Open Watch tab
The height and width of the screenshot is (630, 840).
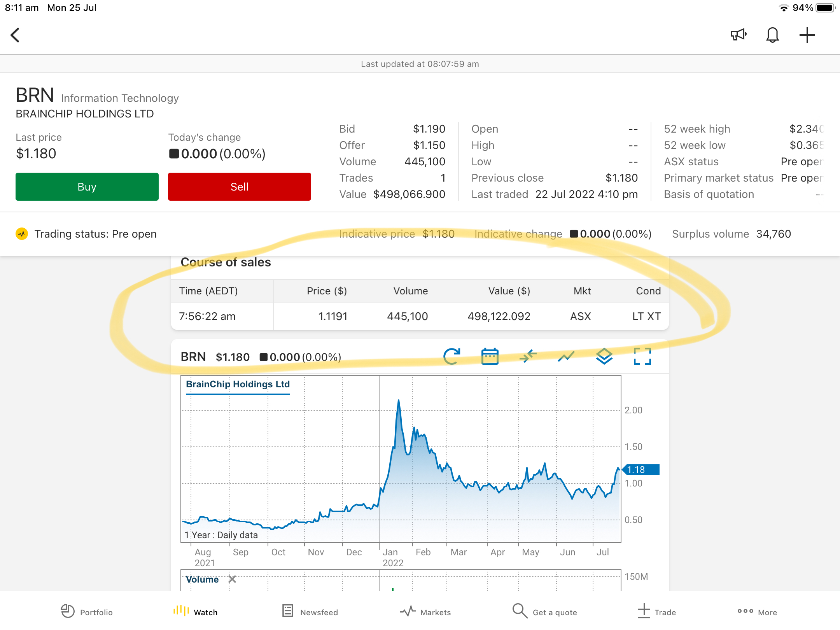(195, 611)
